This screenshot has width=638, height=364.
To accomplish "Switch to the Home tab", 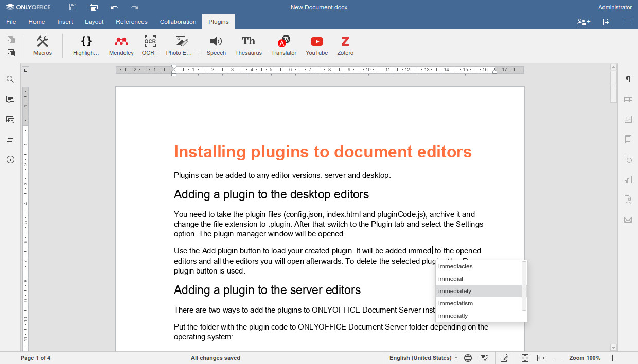I will [x=37, y=22].
